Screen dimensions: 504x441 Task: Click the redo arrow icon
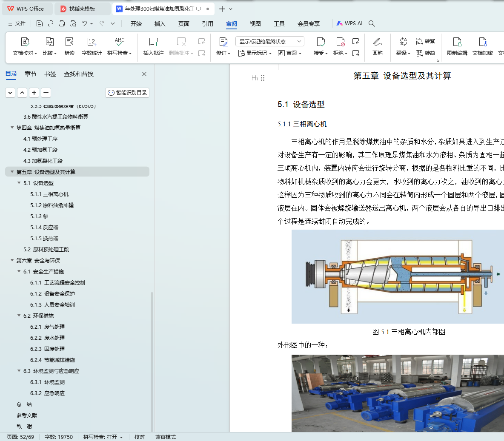[x=102, y=23]
